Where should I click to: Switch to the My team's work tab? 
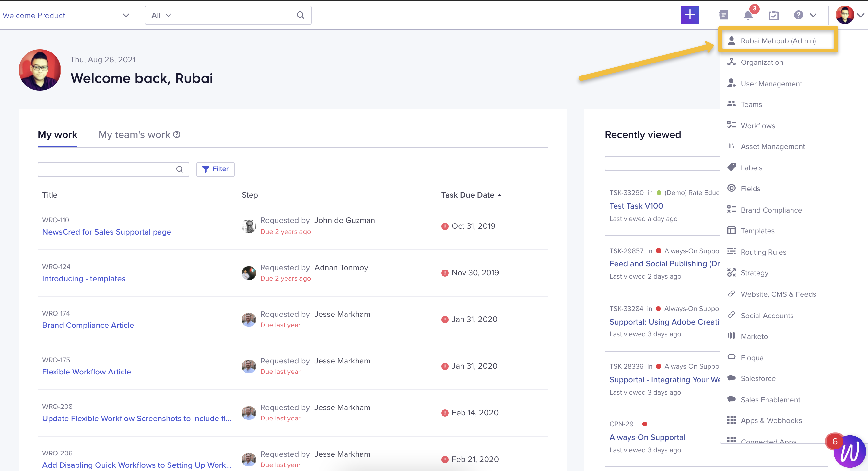click(135, 135)
